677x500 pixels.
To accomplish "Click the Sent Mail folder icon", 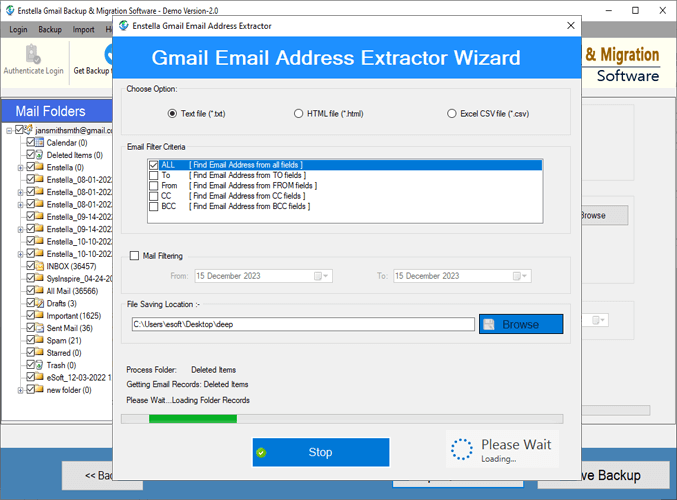I will 40,328.
